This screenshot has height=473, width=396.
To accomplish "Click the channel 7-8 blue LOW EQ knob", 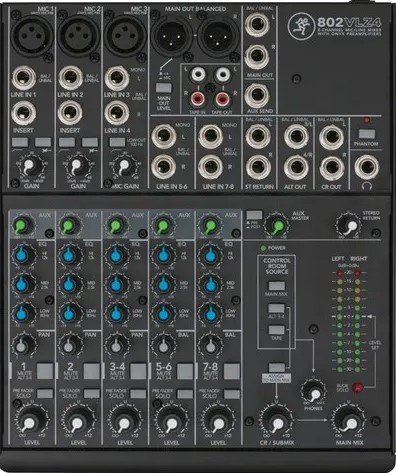I will click(x=210, y=313).
